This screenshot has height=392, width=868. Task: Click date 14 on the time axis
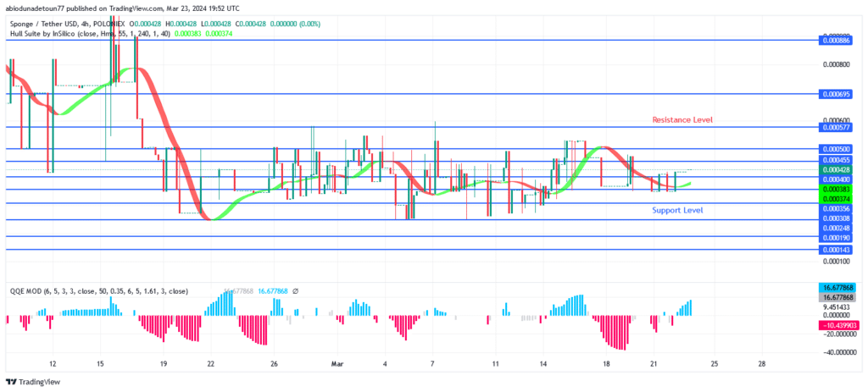pyautogui.click(x=543, y=364)
